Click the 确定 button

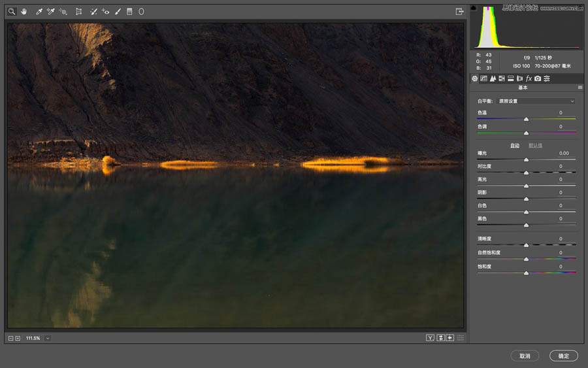click(563, 356)
